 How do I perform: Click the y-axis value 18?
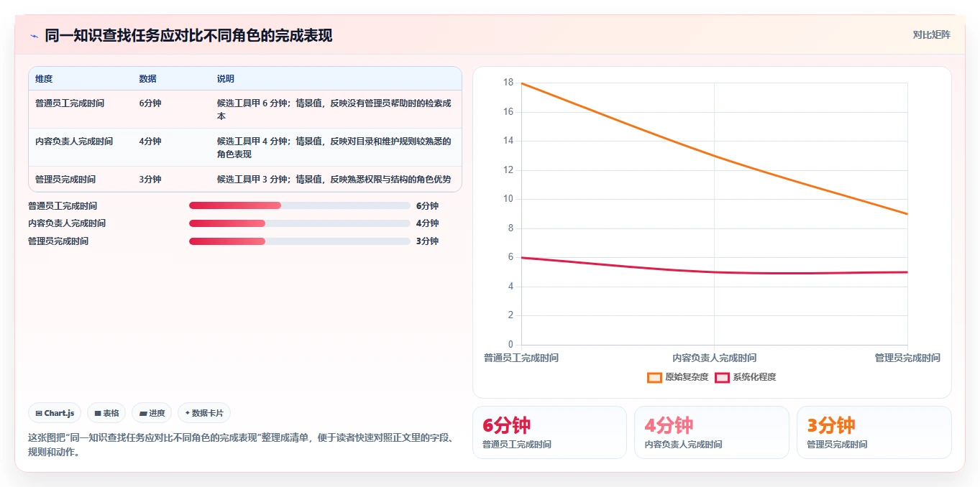[508, 83]
